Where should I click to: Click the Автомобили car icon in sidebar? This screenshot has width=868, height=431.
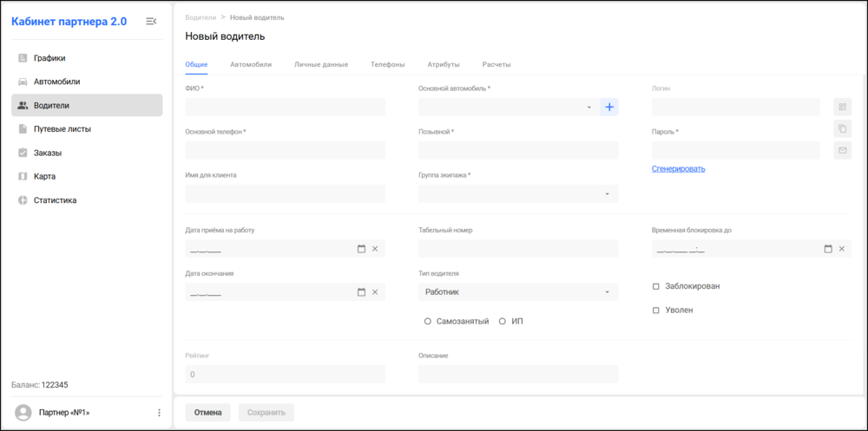point(23,82)
